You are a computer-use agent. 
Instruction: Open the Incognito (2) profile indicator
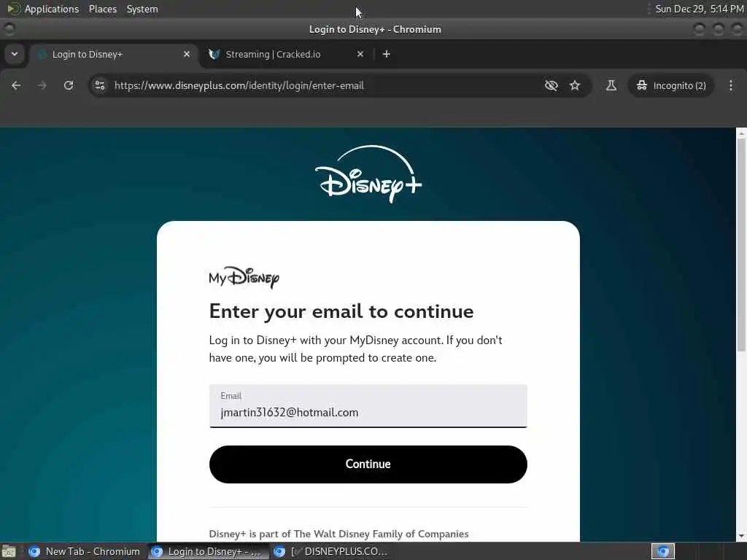[x=671, y=86]
